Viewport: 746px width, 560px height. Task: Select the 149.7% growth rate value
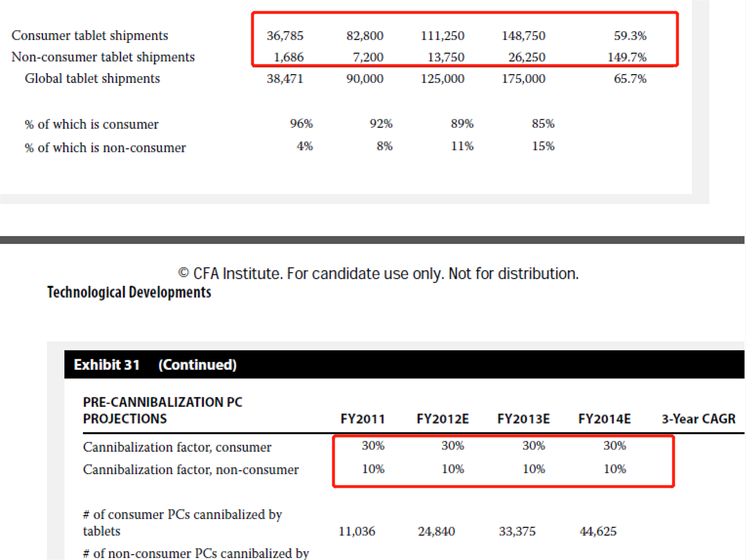[627, 57]
